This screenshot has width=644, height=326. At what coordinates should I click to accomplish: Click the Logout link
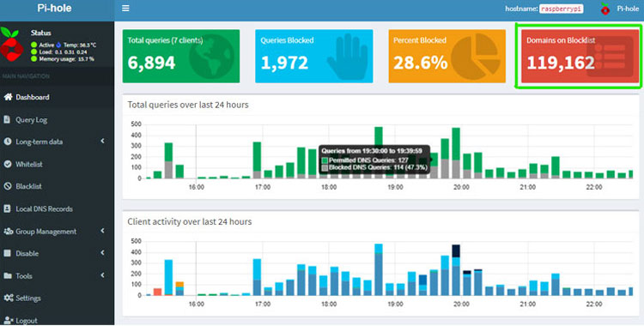[x=57, y=320]
